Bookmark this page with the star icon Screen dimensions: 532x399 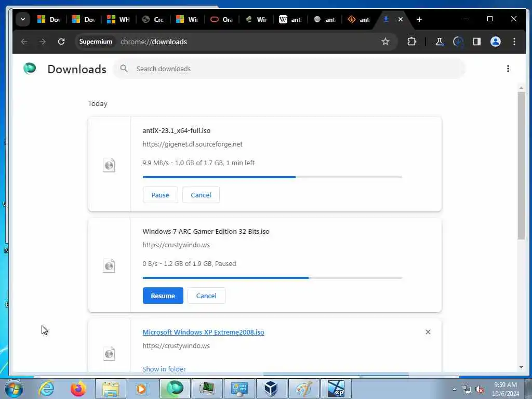click(385, 42)
